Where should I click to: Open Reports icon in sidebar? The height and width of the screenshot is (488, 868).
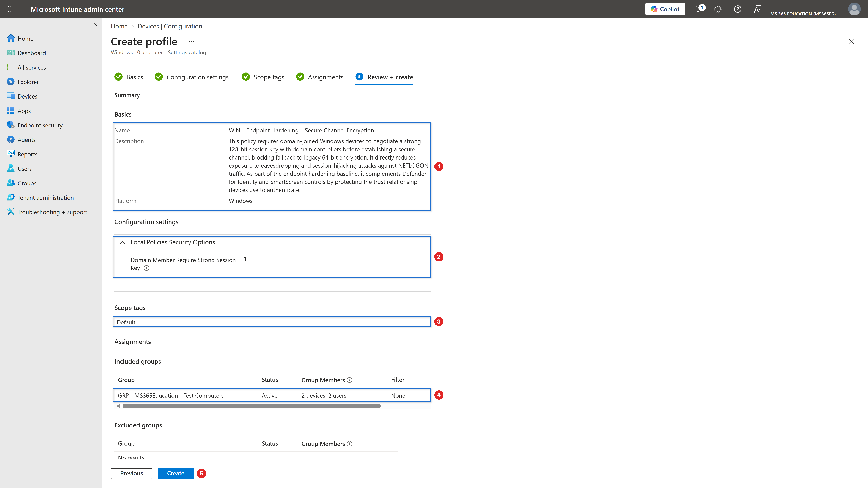11,154
